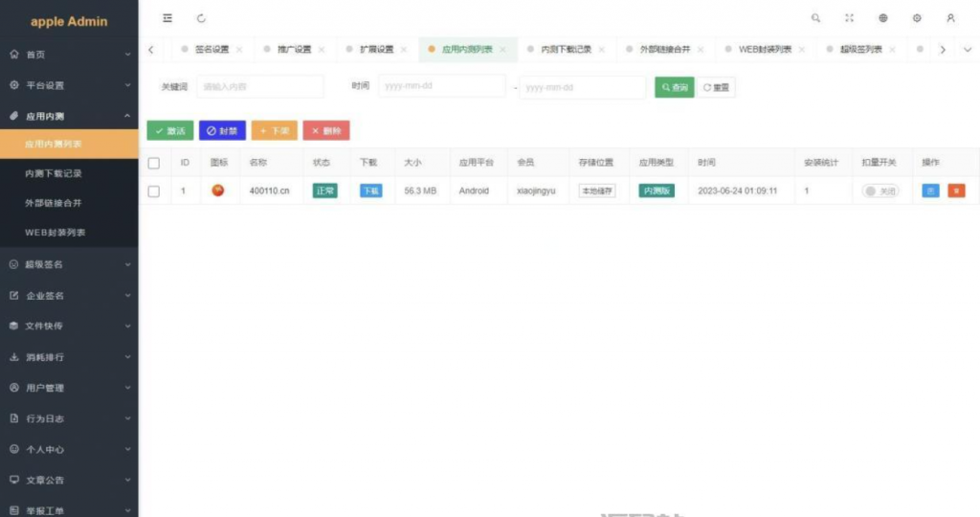Expand the 企业签名 sidebar menu
The height and width of the screenshot is (517, 980).
127,295
